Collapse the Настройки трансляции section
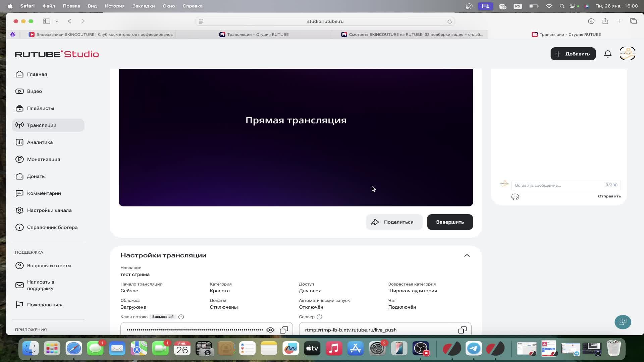The height and width of the screenshot is (362, 644). click(x=467, y=255)
